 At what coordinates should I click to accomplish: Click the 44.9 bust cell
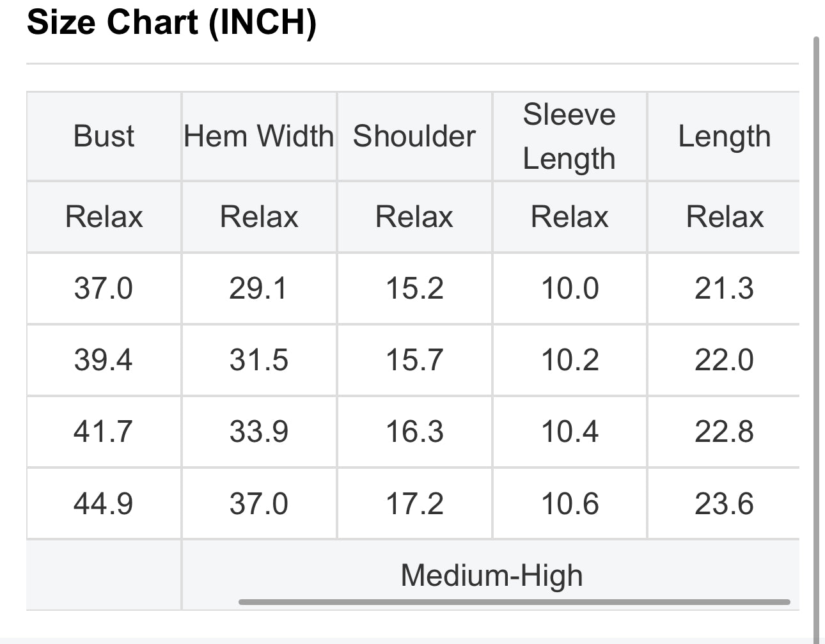(x=104, y=503)
